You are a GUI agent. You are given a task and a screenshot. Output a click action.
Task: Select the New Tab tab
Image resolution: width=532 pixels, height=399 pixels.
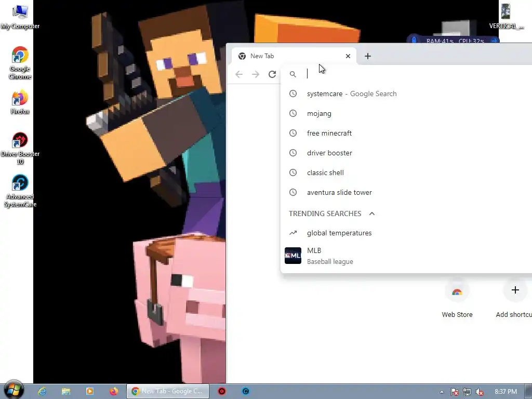[x=294, y=56]
